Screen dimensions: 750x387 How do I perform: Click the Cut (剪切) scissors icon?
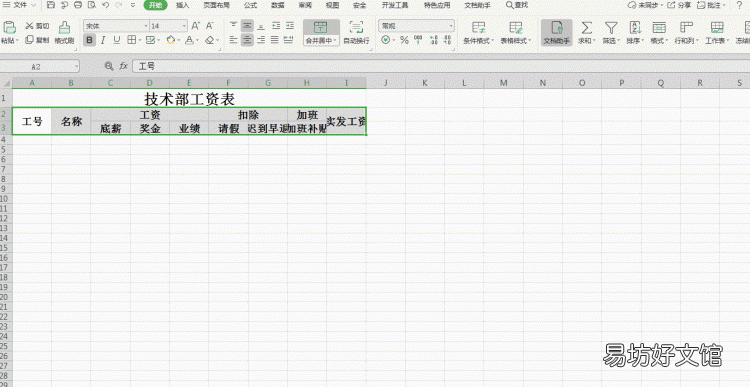(x=29, y=26)
